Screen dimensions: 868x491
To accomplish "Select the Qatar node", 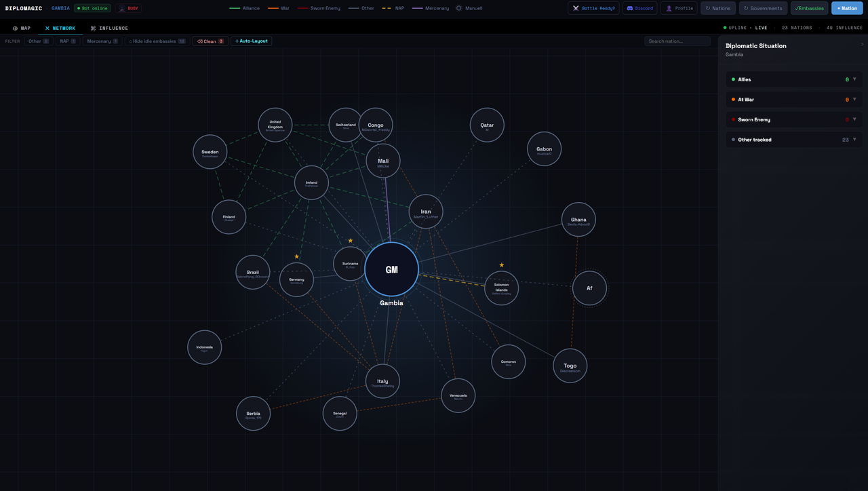I will (x=487, y=125).
